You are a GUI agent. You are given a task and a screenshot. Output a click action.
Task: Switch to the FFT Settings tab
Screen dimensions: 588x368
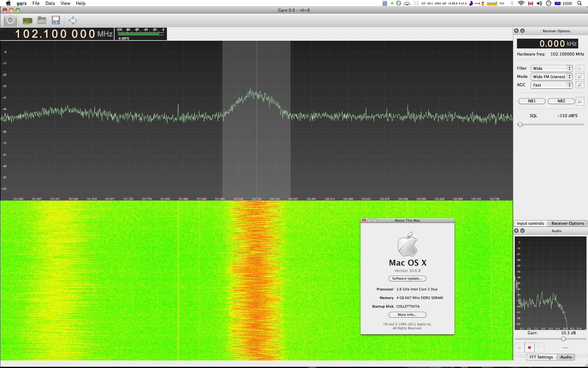[541, 357]
